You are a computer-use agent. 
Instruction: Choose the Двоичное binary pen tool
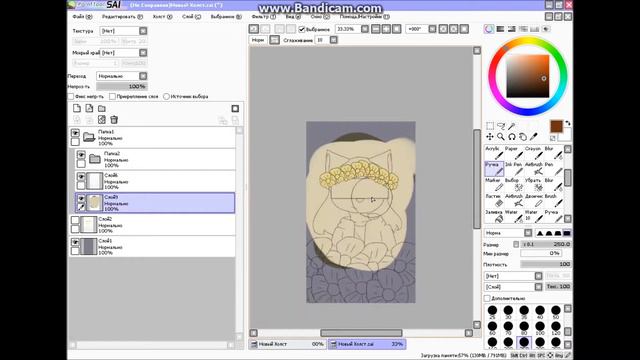coord(533,200)
